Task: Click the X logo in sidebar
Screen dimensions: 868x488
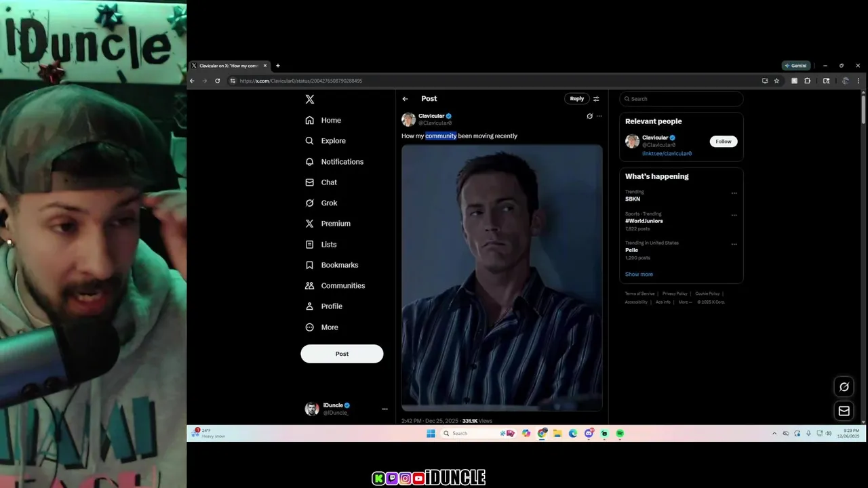Action: [x=310, y=99]
